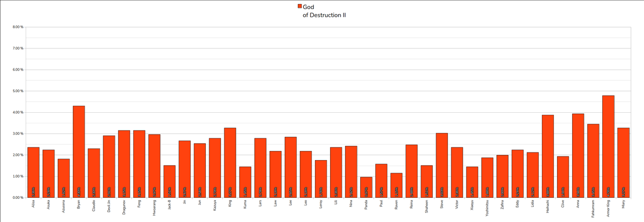This screenshot has height=222, width=644.
Task: Select the King bar
Action: tap(230, 163)
